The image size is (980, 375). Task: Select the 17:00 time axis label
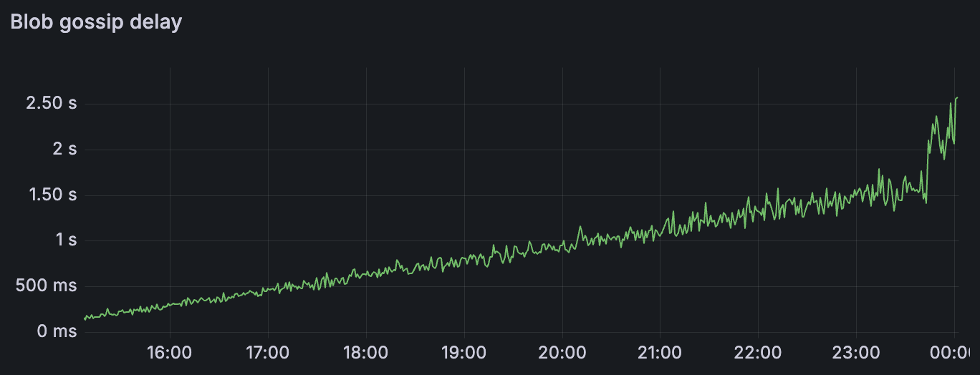pos(267,353)
